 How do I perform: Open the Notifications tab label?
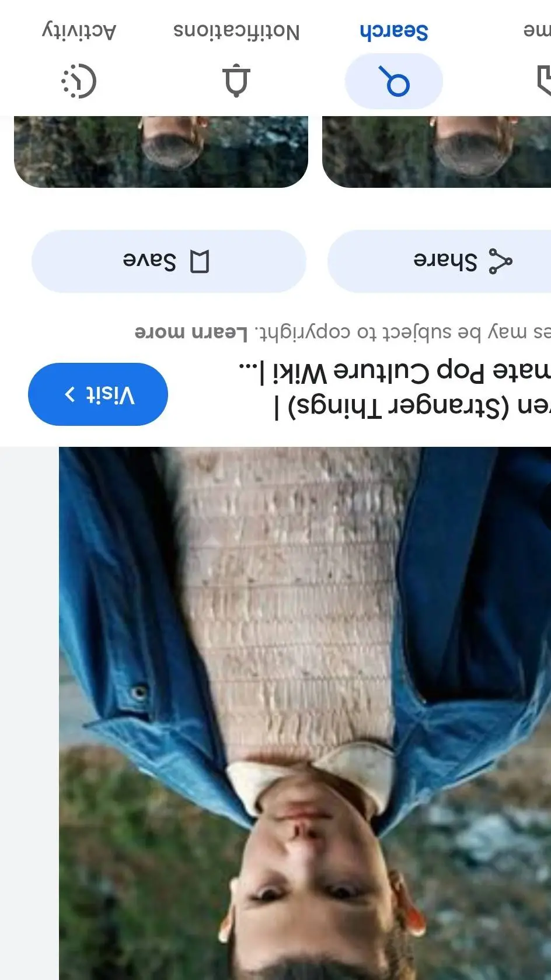coord(236,31)
